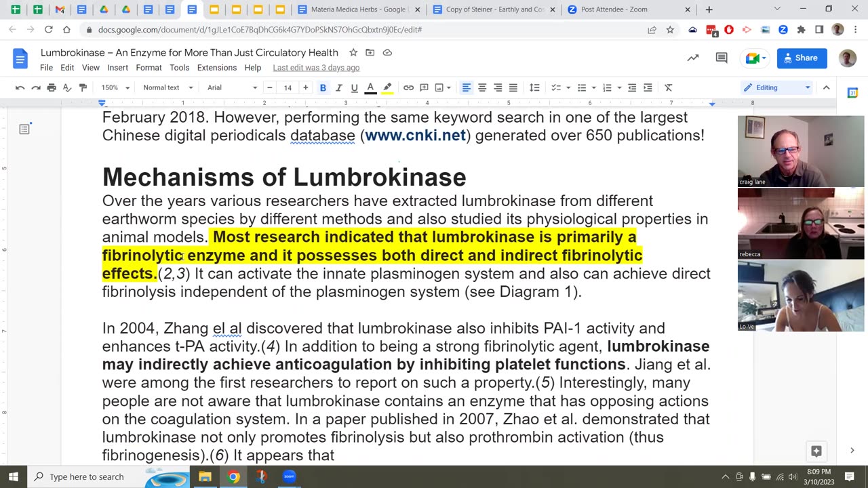
Task: Open the activity dashboard trend icon
Action: (693, 58)
